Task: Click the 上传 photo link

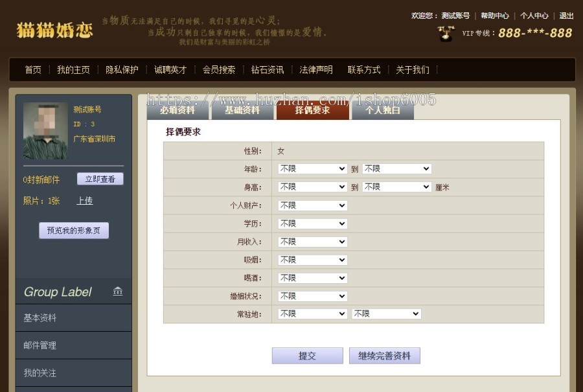Action: click(x=85, y=201)
